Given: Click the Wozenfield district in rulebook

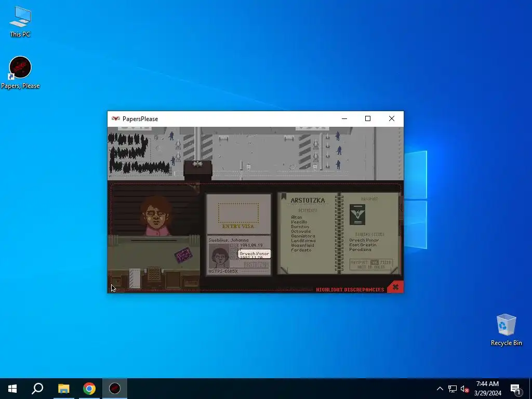Looking at the screenshot, I should (302, 245).
